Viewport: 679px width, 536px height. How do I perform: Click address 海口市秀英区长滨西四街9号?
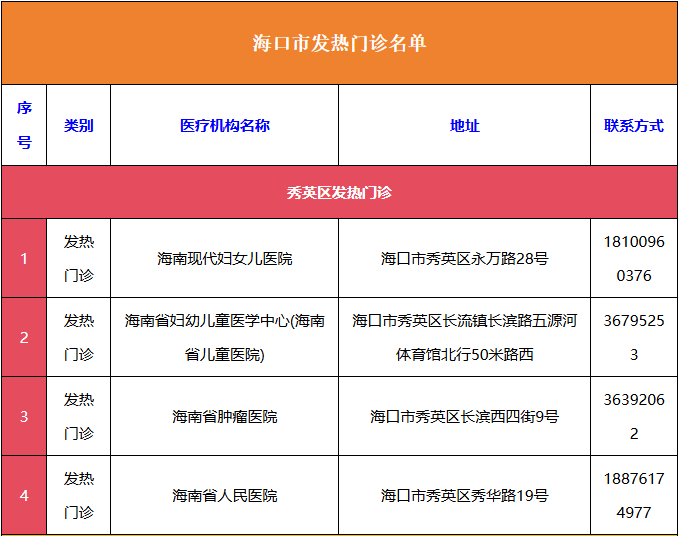point(465,416)
